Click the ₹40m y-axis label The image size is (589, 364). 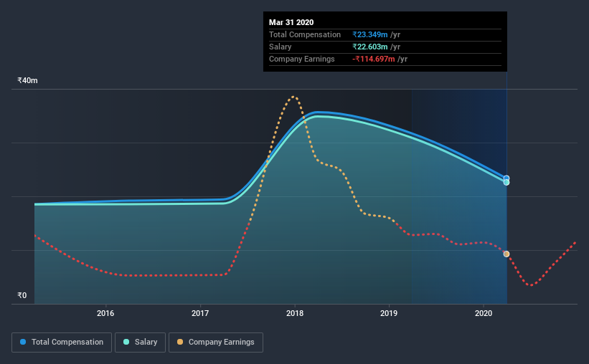tap(27, 80)
